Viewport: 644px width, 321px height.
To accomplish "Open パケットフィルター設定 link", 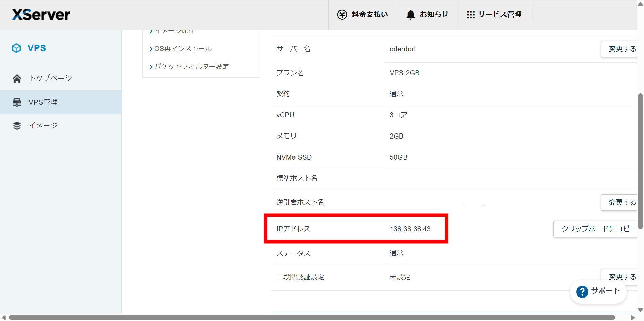I will (x=191, y=67).
